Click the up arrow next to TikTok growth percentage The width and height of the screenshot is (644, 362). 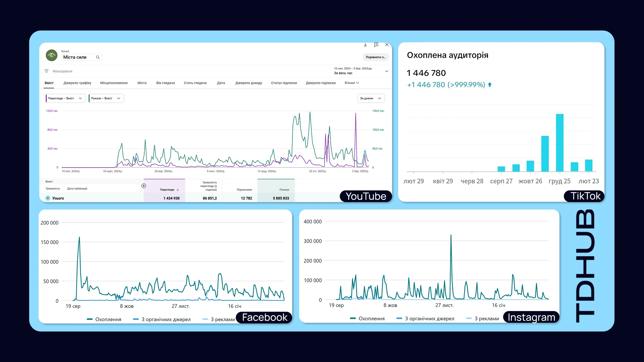(490, 85)
